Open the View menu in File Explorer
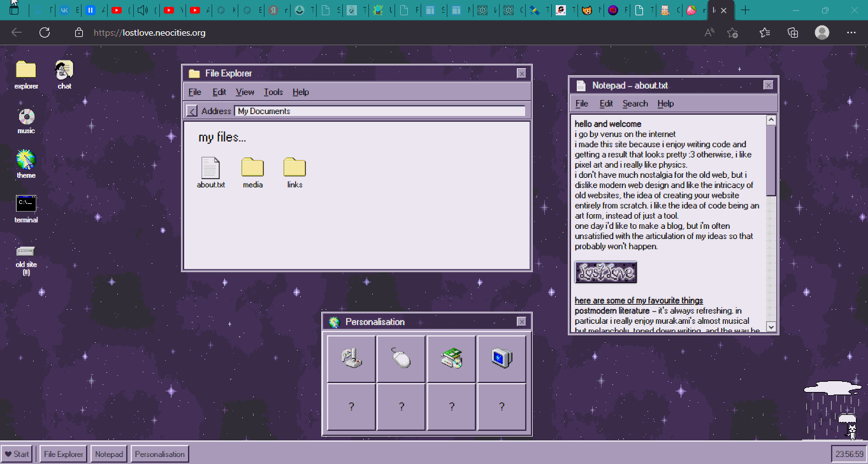The width and height of the screenshot is (868, 464). [x=245, y=92]
